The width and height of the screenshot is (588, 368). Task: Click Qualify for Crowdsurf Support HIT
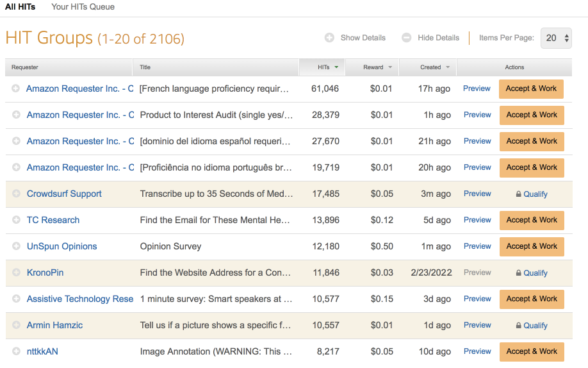point(535,194)
